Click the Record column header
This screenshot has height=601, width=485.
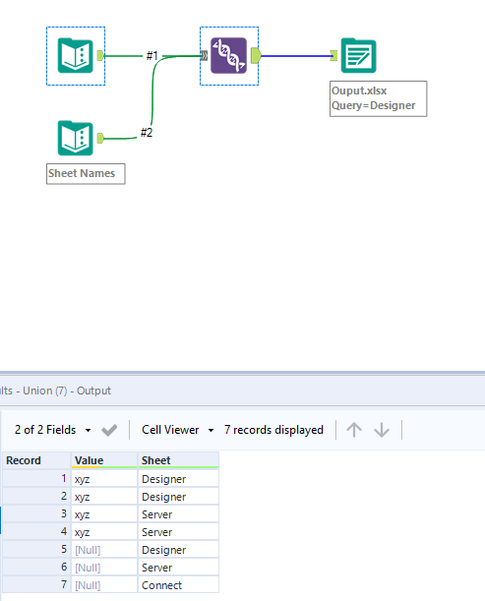36,460
